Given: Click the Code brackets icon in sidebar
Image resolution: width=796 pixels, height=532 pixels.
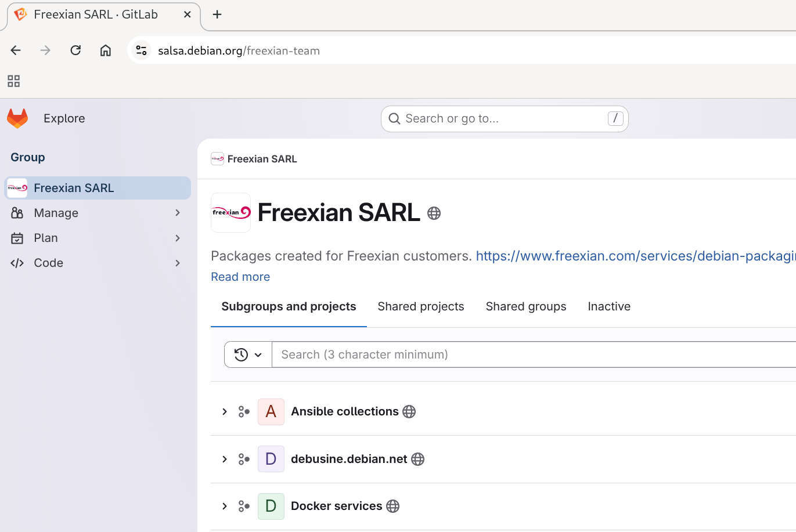Looking at the screenshot, I should tap(17, 263).
